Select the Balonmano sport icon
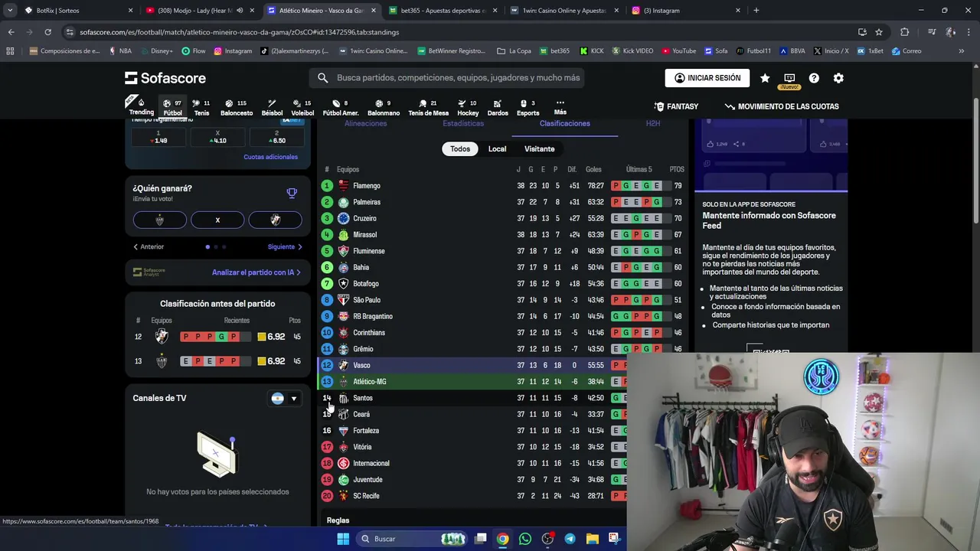Image resolution: width=980 pixels, height=551 pixels. 384,107
